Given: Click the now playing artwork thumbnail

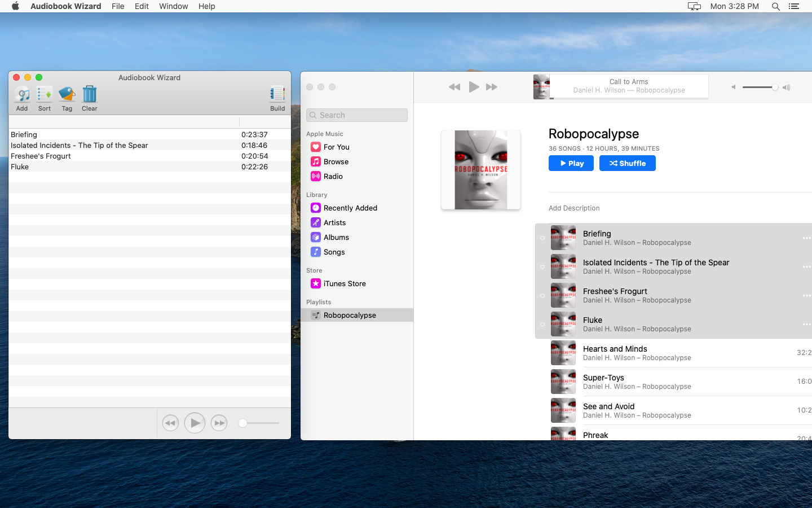Looking at the screenshot, I should [541, 87].
